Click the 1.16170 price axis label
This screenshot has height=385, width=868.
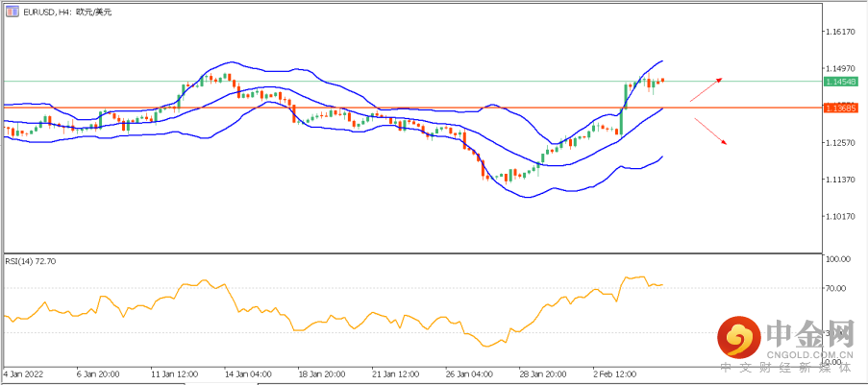(840, 32)
